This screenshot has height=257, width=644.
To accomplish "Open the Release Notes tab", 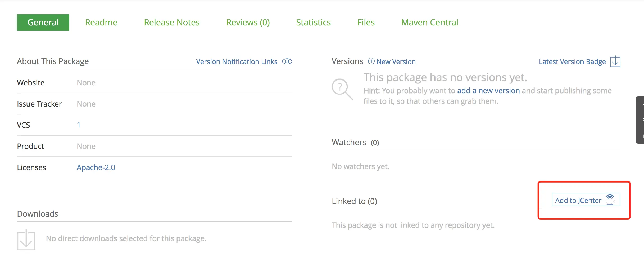I will coord(172,23).
